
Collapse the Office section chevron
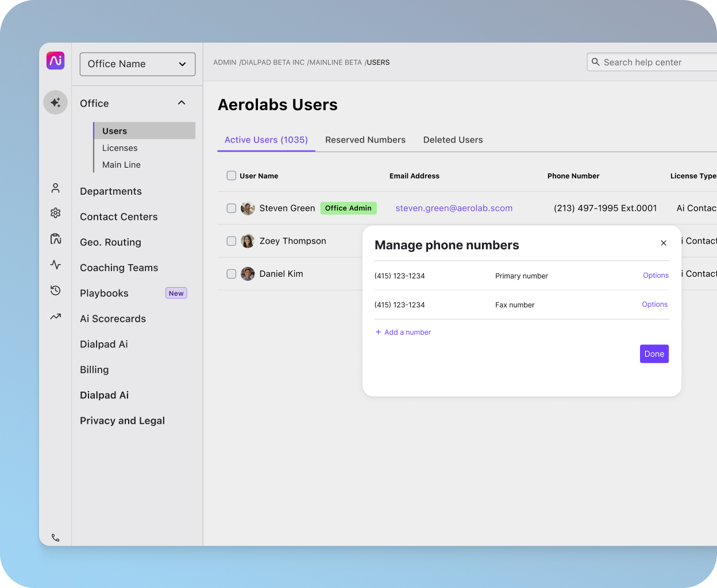[182, 103]
